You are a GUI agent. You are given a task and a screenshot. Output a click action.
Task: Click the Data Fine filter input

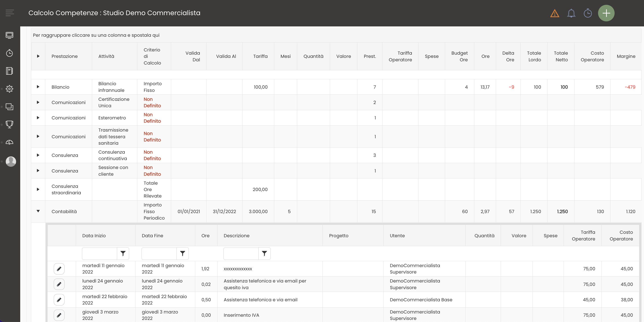click(159, 254)
